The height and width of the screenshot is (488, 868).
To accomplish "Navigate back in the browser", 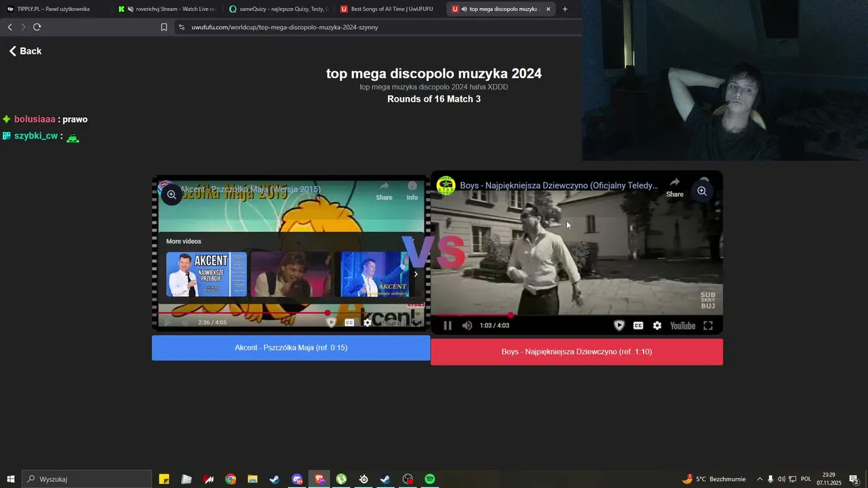I will pos(9,27).
